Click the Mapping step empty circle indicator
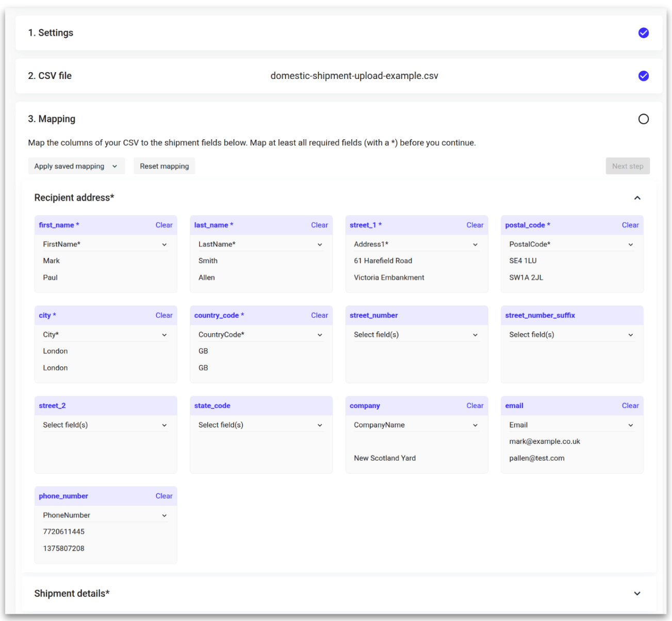This screenshot has width=672, height=621. (x=643, y=119)
